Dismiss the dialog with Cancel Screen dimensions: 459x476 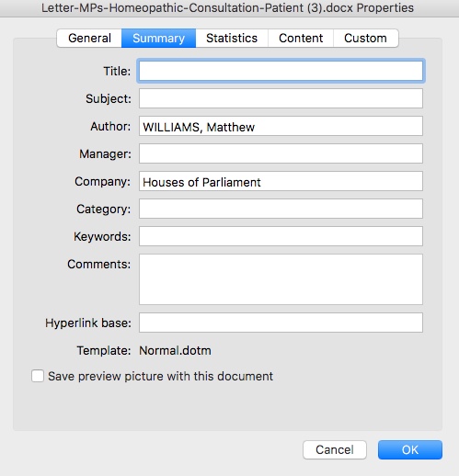[x=335, y=449]
